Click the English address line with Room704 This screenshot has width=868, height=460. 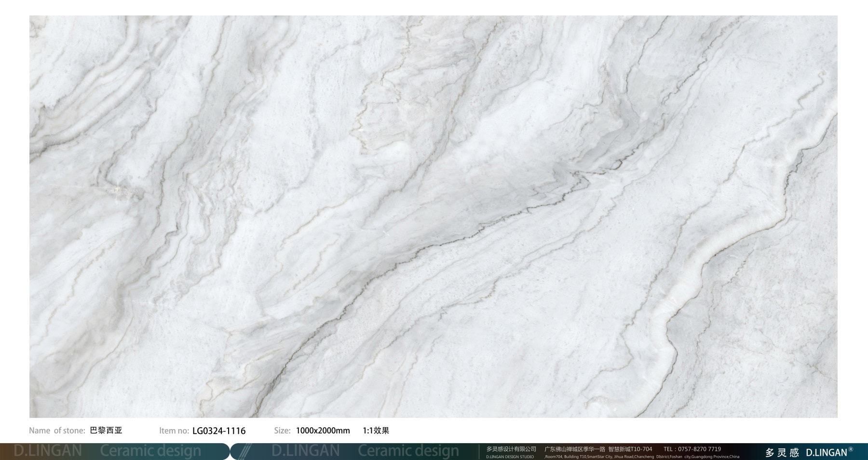click(641, 457)
